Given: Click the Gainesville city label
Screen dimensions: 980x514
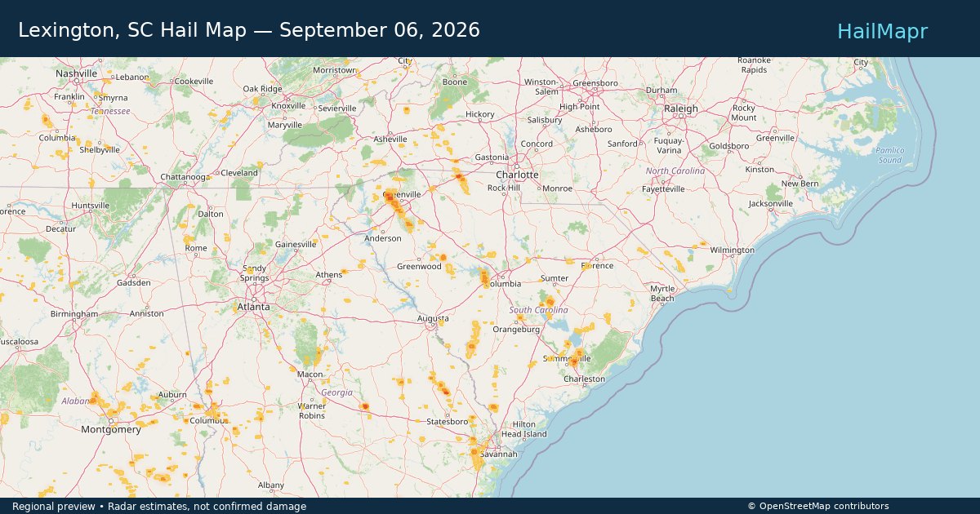Looking at the screenshot, I should point(296,244).
